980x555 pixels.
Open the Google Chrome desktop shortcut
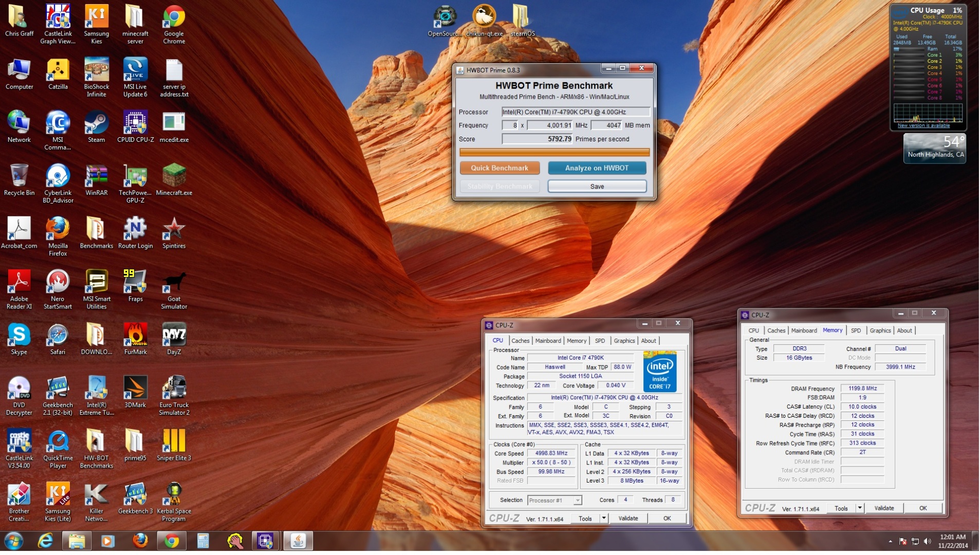point(174,25)
